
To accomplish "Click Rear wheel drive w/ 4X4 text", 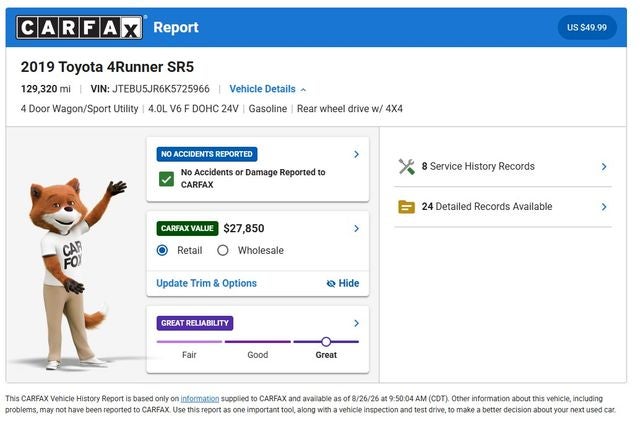I will pyautogui.click(x=350, y=109).
